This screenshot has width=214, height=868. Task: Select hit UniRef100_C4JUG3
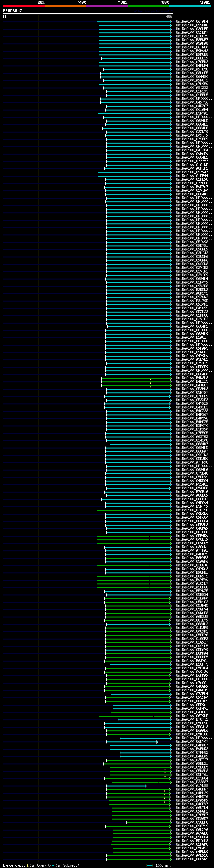tap(192, 712)
